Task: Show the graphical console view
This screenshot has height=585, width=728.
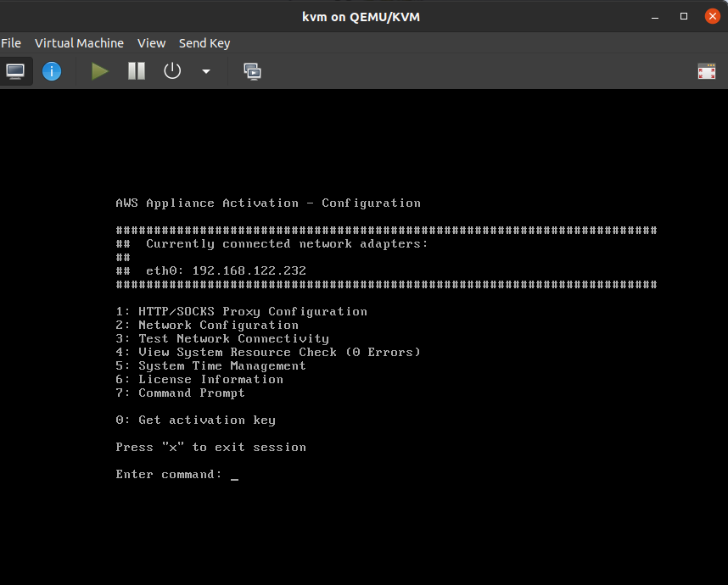Action: pos(15,71)
